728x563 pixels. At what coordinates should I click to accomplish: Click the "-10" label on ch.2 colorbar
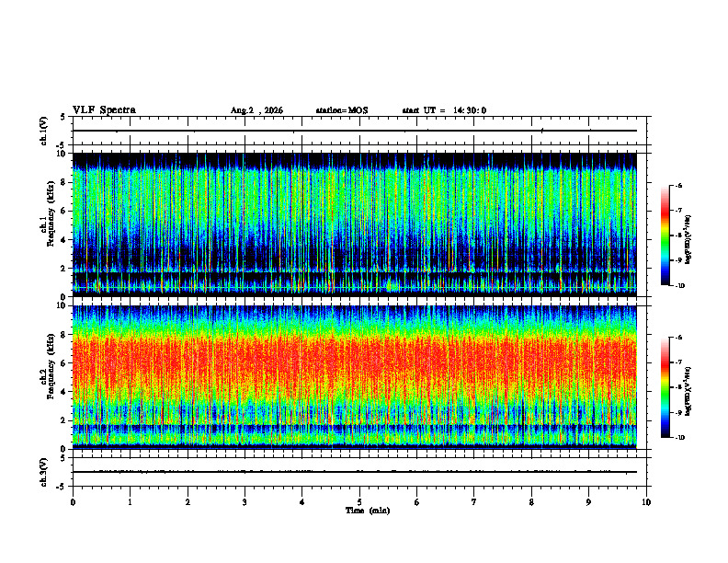(680, 438)
